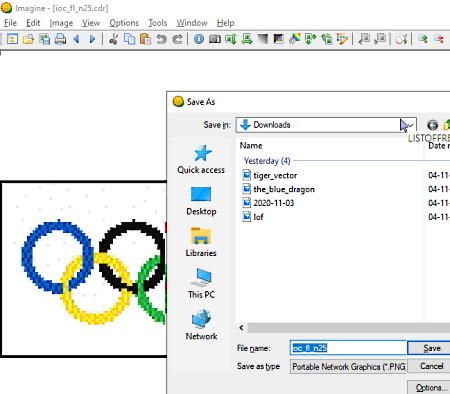
Task: Select the lof file
Action: 253,217
